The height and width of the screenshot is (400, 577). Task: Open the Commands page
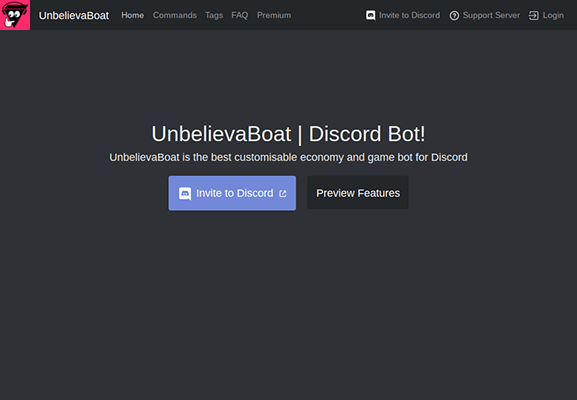coord(175,15)
